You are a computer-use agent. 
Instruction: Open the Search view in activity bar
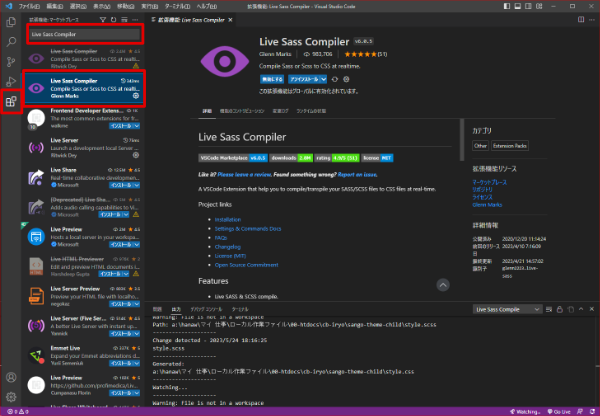11,41
